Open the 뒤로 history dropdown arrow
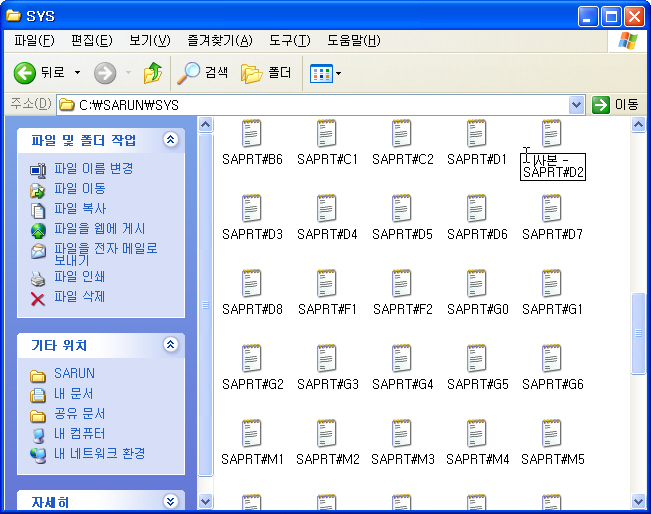Screen dimensions: 651x514 (78, 73)
